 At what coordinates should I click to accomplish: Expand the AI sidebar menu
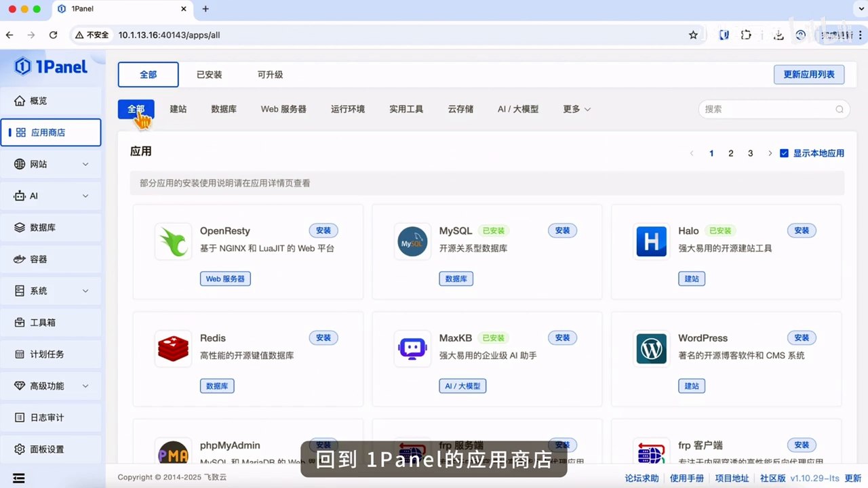pyautogui.click(x=51, y=196)
